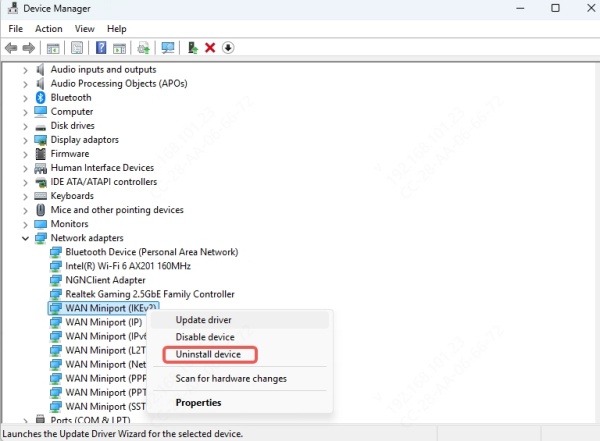Expand the Computer node
Image resolution: width=600 pixels, height=441 pixels.
[x=25, y=112]
